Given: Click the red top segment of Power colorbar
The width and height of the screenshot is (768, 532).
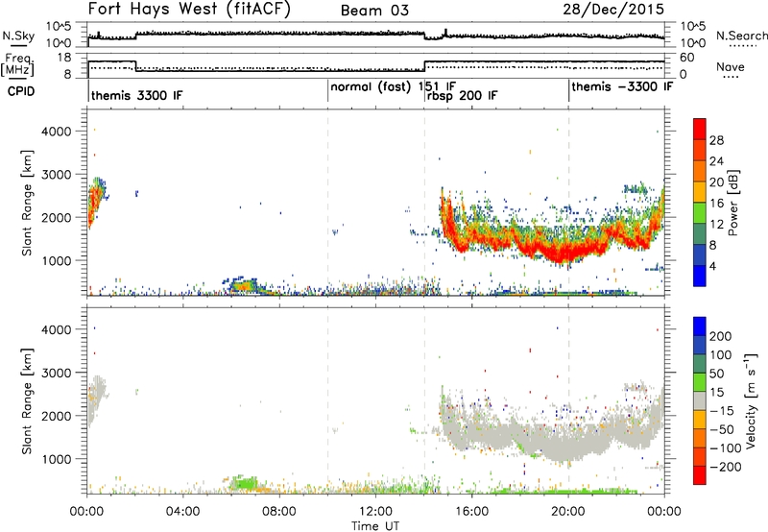Looking at the screenshot, I should tap(700, 129).
